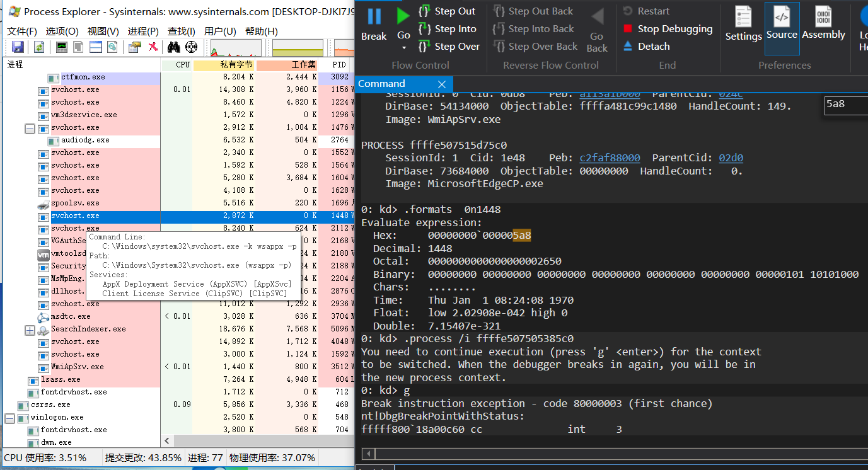This screenshot has height=470, width=868.
Task: Sort by 工作集 column header
Action: (x=287, y=65)
